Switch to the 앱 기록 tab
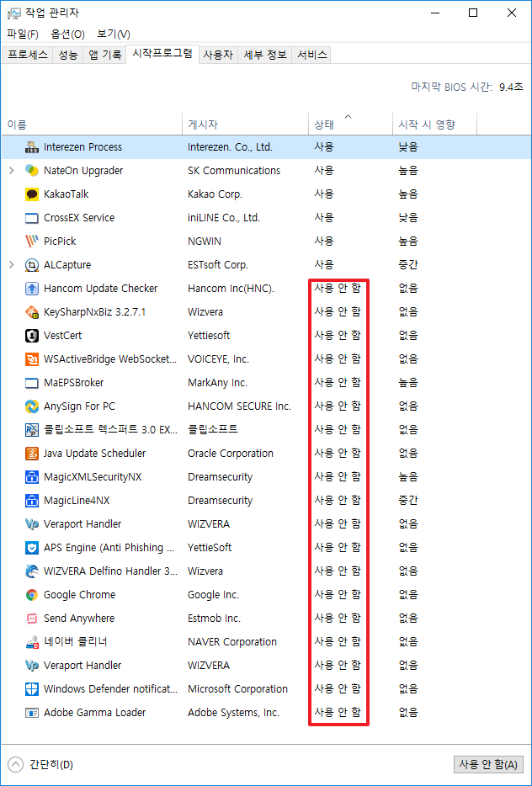532x786 pixels. tap(104, 56)
